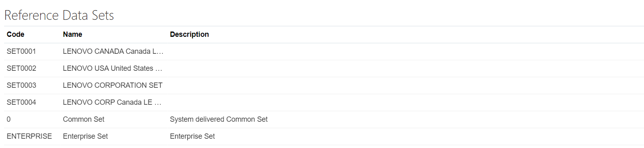The width and height of the screenshot is (644, 148).
Task: Click the Enterprise Set description cell
Action: 192,136
